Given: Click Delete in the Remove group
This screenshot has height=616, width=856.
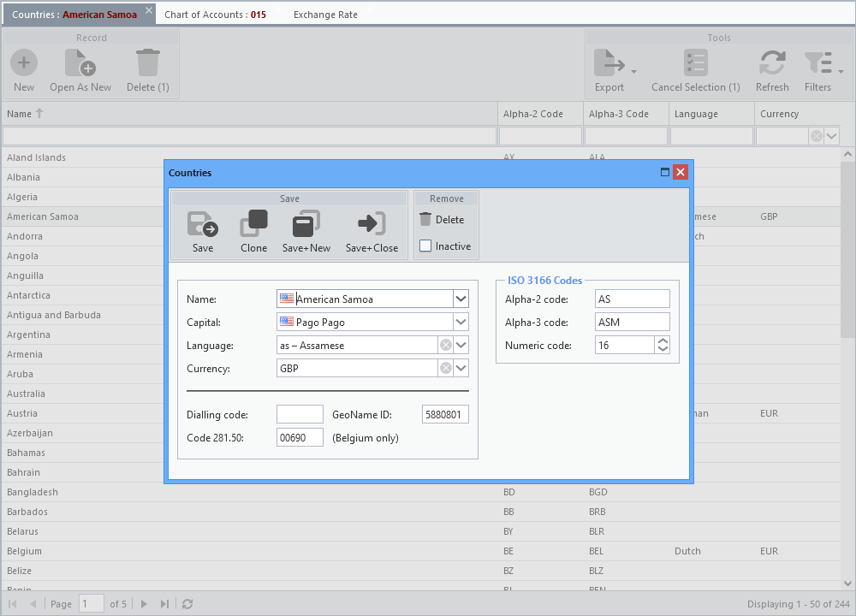Looking at the screenshot, I should [x=443, y=219].
